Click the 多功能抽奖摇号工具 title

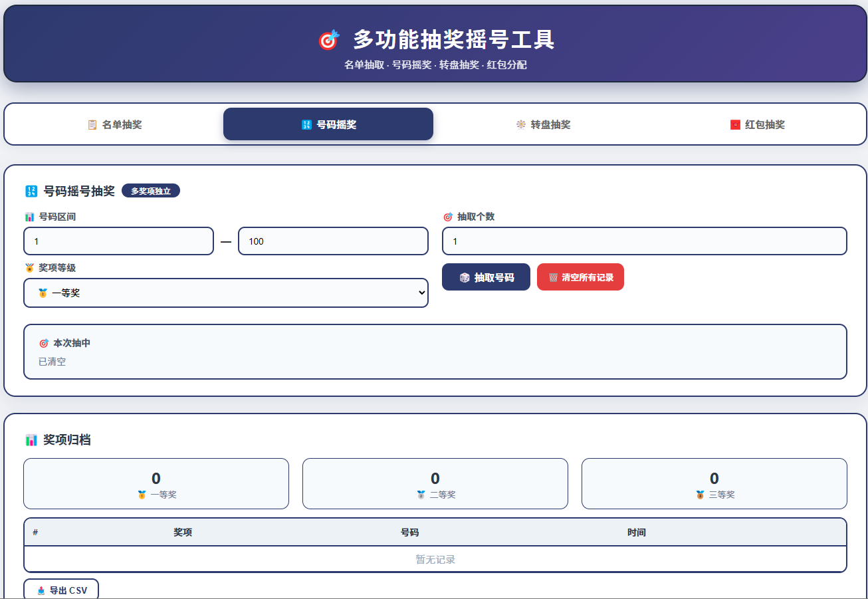click(x=454, y=40)
